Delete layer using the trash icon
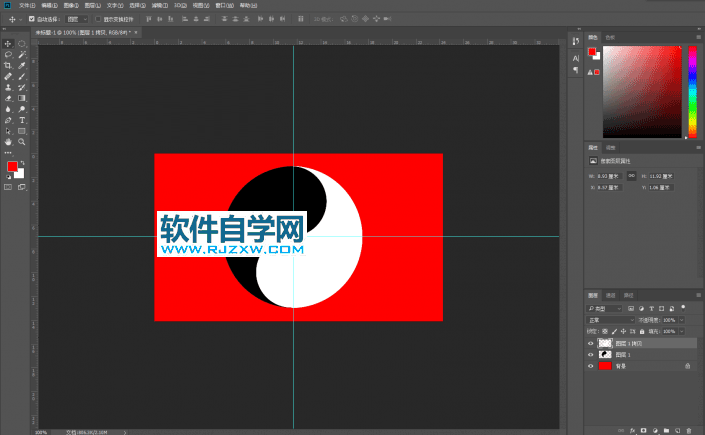The height and width of the screenshot is (435, 705). pos(689,431)
